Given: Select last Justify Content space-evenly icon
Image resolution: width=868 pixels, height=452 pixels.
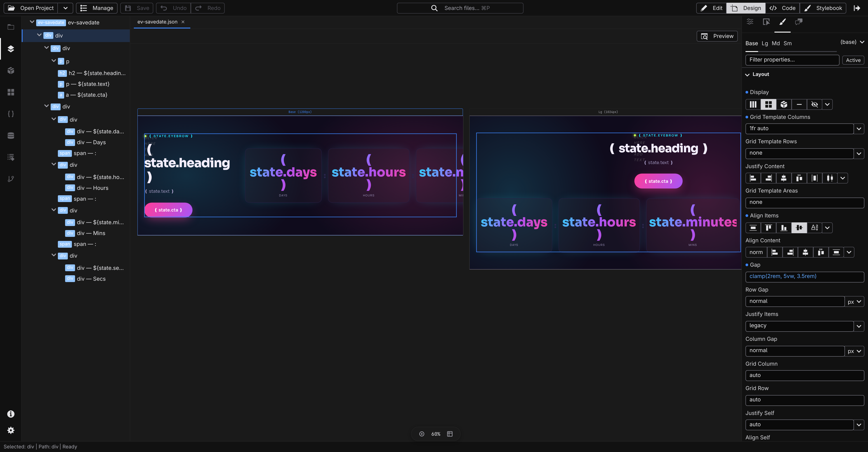Looking at the screenshot, I should pyautogui.click(x=830, y=178).
